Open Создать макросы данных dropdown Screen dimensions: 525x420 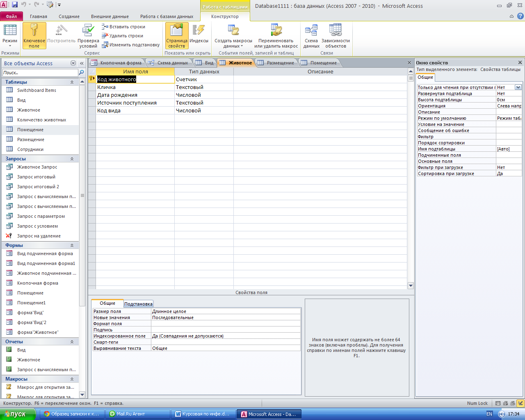pos(233,36)
